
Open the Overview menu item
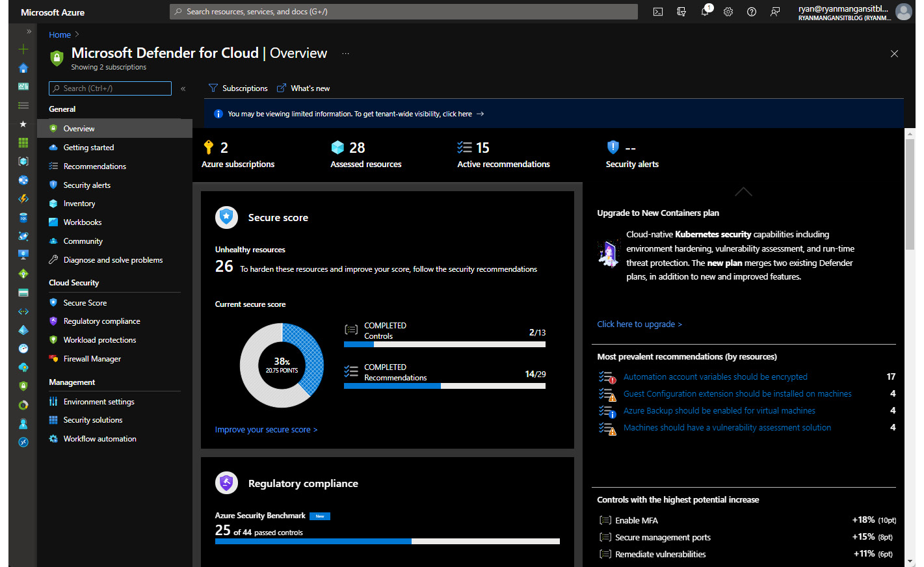[x=114, y=129]
